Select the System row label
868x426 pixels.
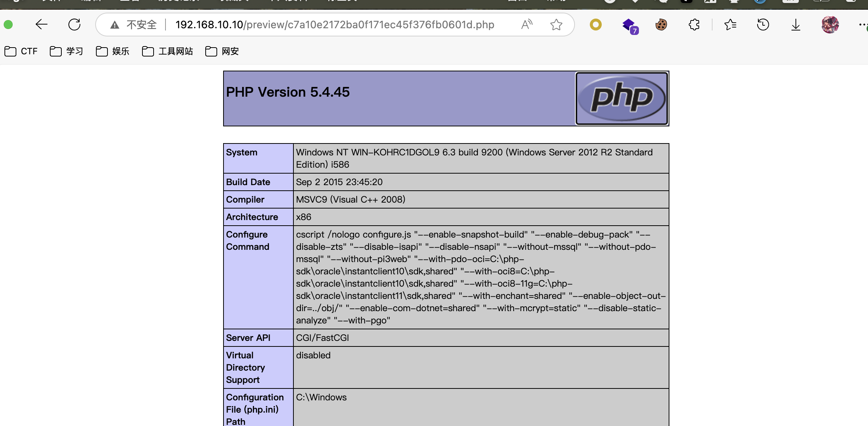242,152
